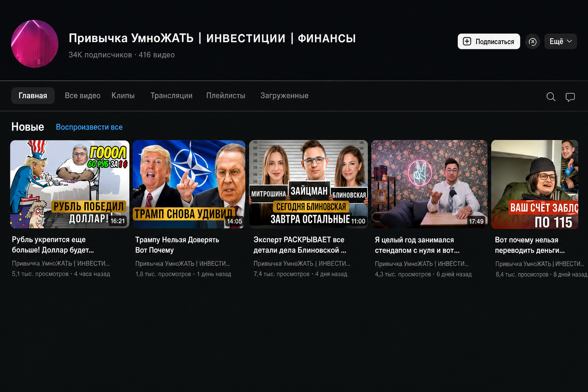Image resolution: width=588 pixels, height=392 pixels.
Task: Open the Ваш счёт заблокирован thumbnail
Action: coord(535,184)
